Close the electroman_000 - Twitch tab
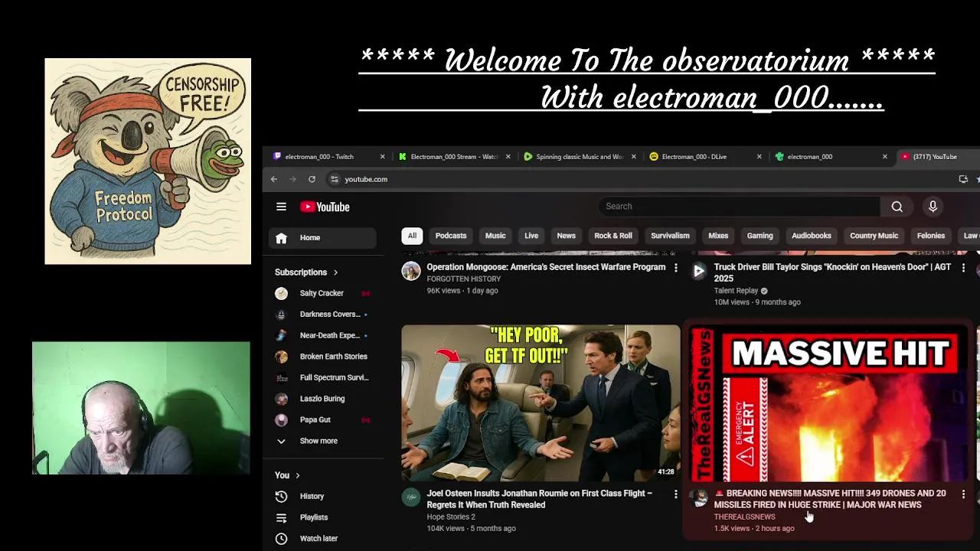The height and width of the screenshot is (551, 980). click(382, 157)
